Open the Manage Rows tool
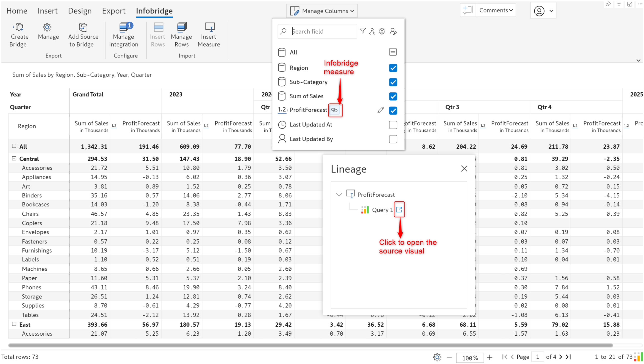This screenshot has width=644, height=364. pyautogui.click(x=182, y=27)
